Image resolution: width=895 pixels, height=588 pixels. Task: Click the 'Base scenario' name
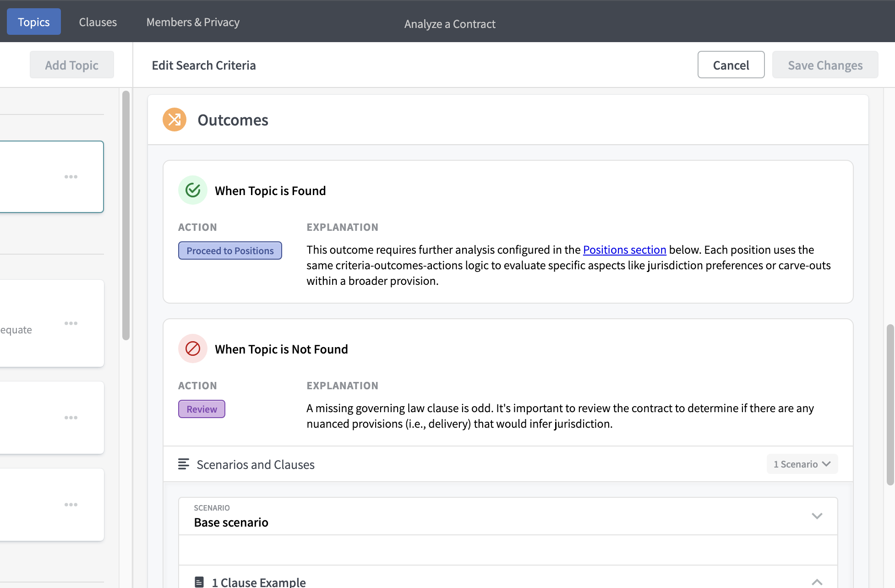tap(231, 522)
